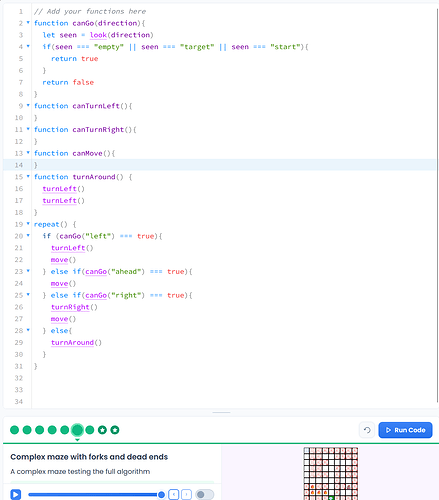Play the maze simulation

[15, 494]
